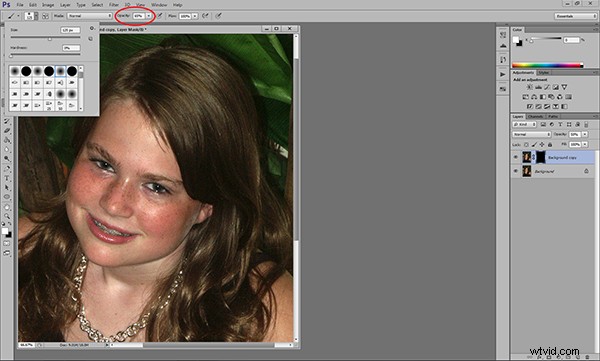Select Background copy layer mask thumbnail

tap(541, 157)
